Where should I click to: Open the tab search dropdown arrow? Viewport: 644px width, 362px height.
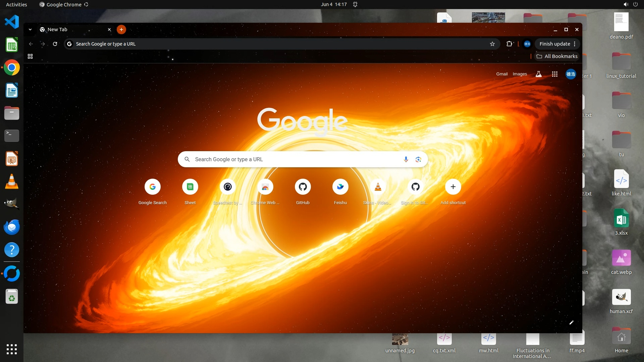coord(30,29)
